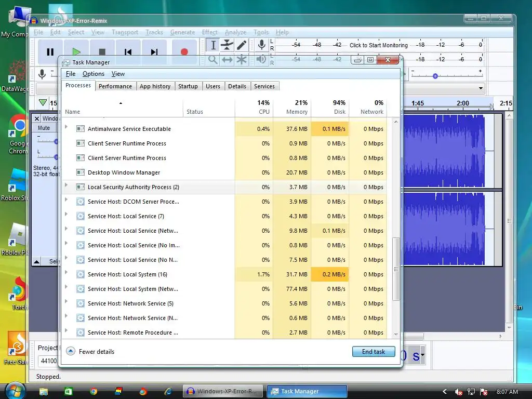This screenshot has height=399, width=532.
Task: Skip to End transport button
Action: (x=154, y=52)
